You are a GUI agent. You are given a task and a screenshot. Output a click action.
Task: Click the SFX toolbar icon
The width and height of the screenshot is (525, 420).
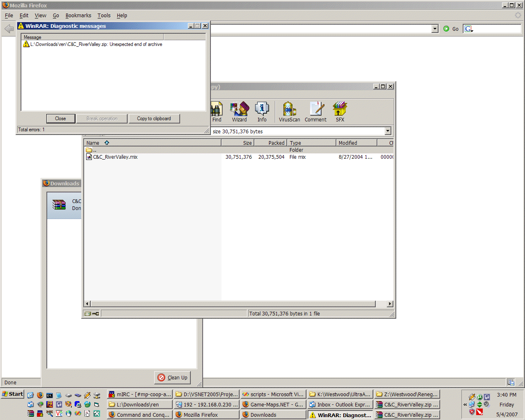340,112
